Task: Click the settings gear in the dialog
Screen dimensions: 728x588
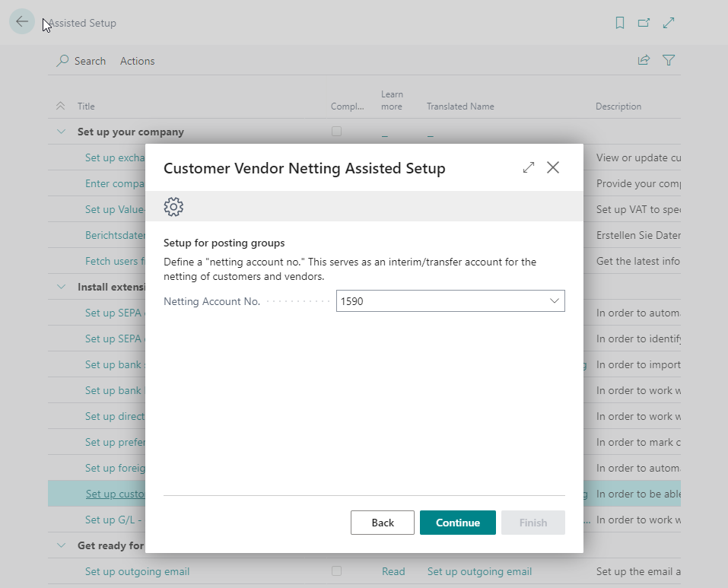Action: coord(173,206)
